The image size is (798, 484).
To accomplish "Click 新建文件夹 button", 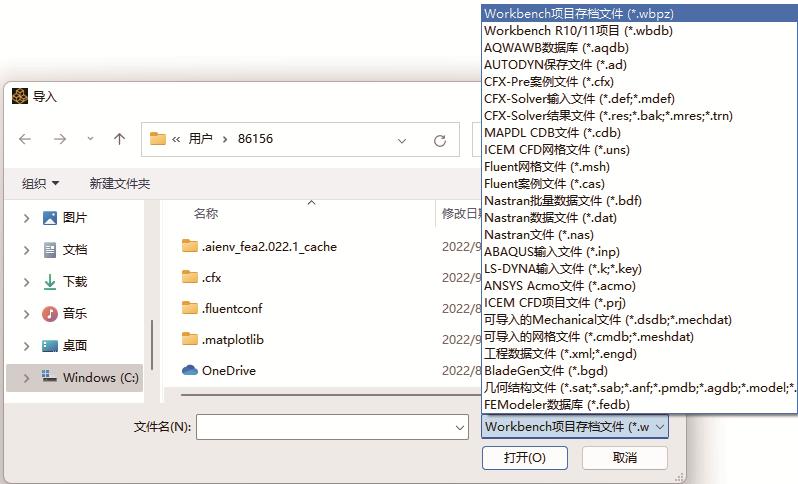I will click(120, 183).
